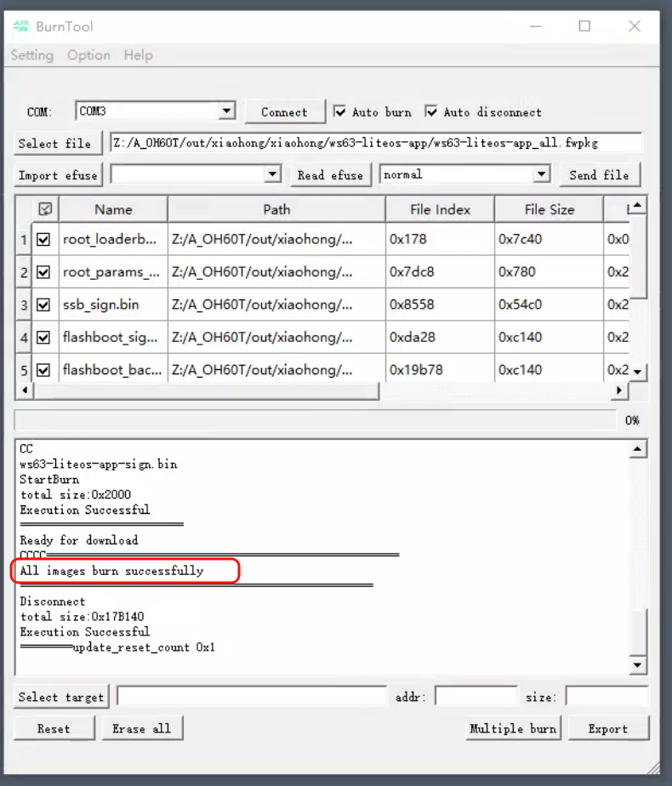
Task: Click file index 0x178 cell
Action: (440, 240)
